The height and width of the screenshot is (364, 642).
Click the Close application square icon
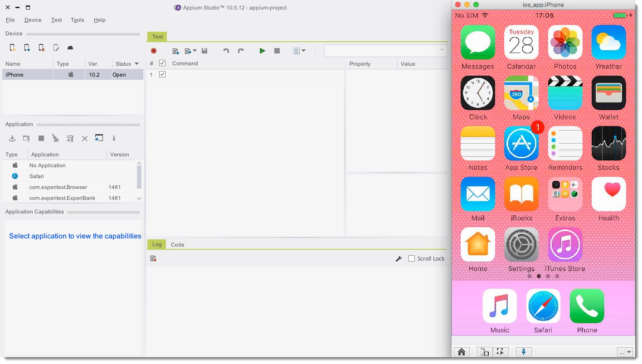click(41, 138)
